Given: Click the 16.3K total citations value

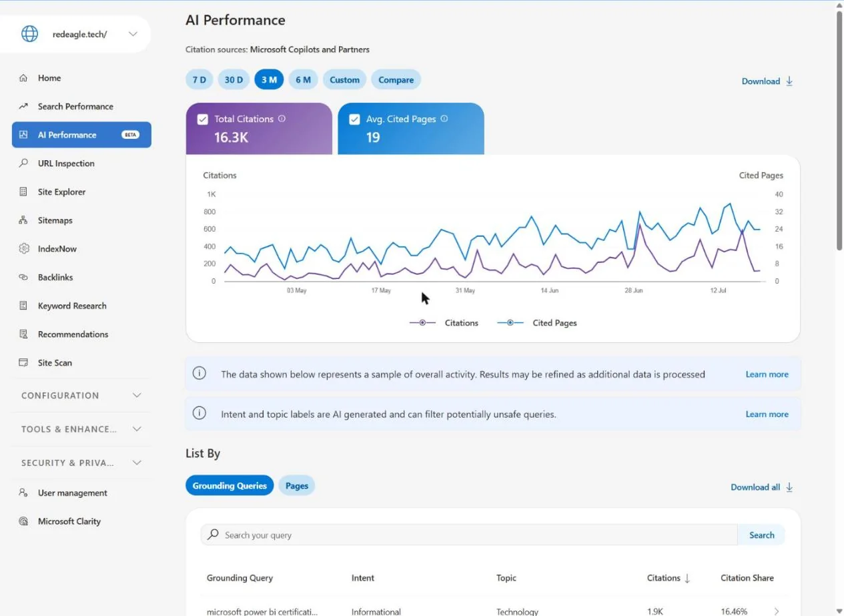Looking at the screenshot, I should pos(231,137).
